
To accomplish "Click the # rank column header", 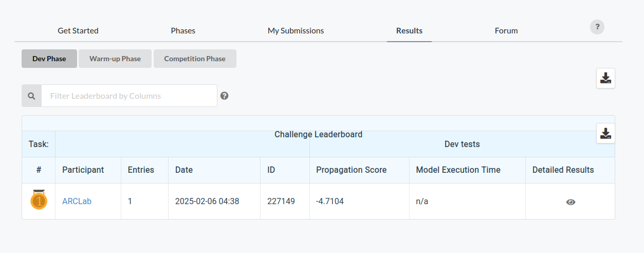I will pos(39,170).
